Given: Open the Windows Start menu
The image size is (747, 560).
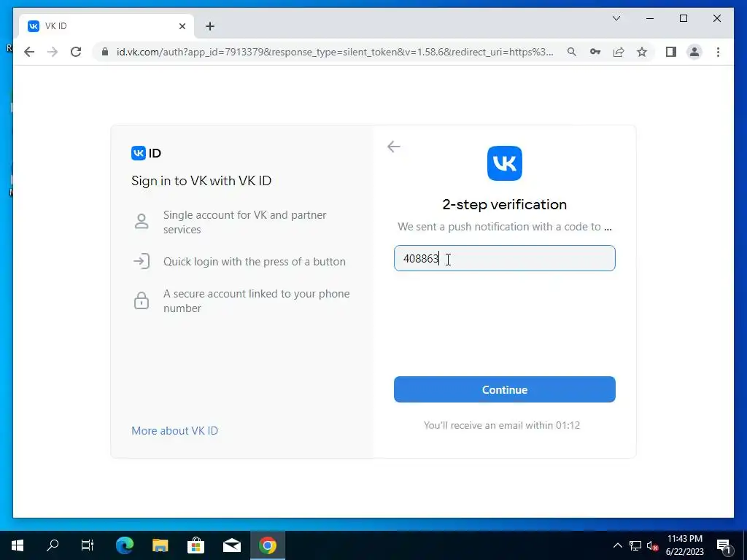Looking at the screenshot, I should [18, 545].
